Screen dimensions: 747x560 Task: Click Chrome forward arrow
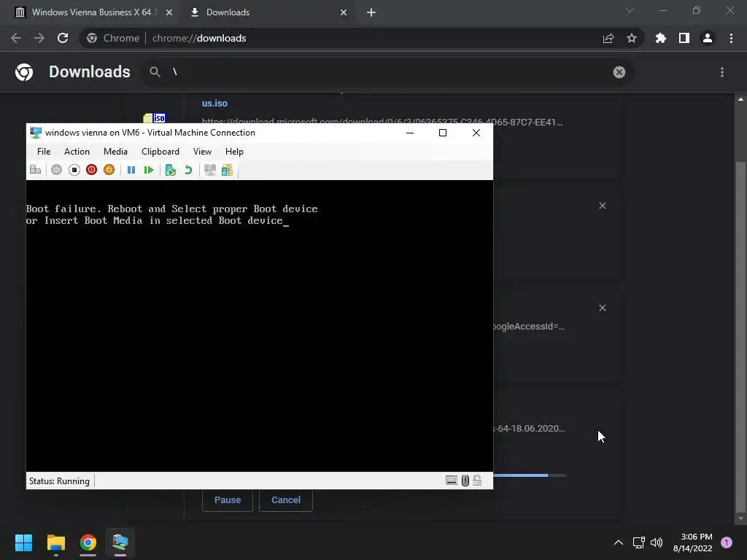[39, 38]
